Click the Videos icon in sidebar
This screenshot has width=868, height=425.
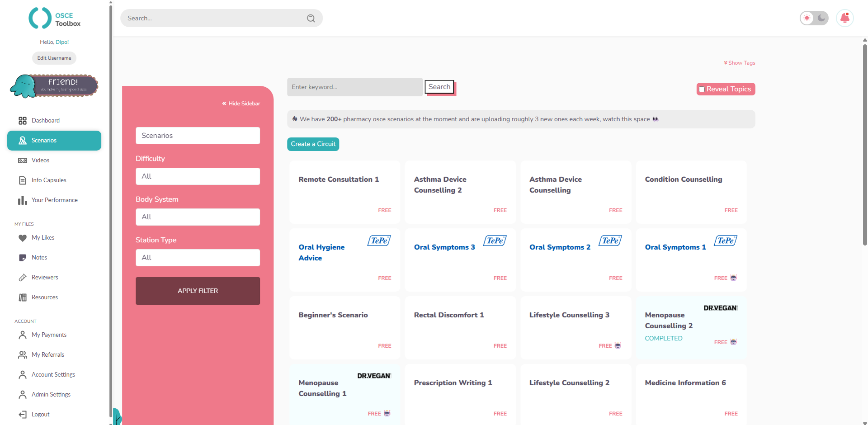(22, 161)
